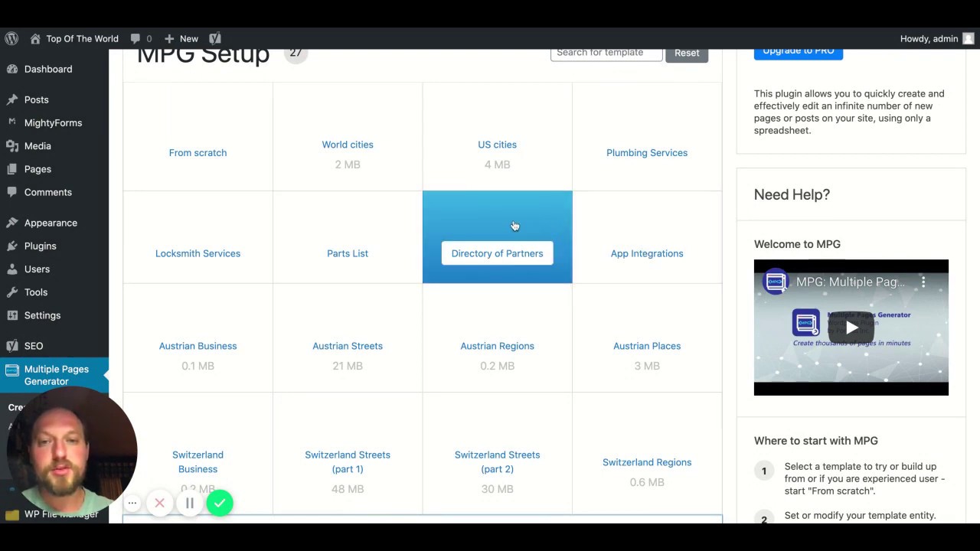Open the Settings menu
The image size is (980, 551).
coord(42,315)
